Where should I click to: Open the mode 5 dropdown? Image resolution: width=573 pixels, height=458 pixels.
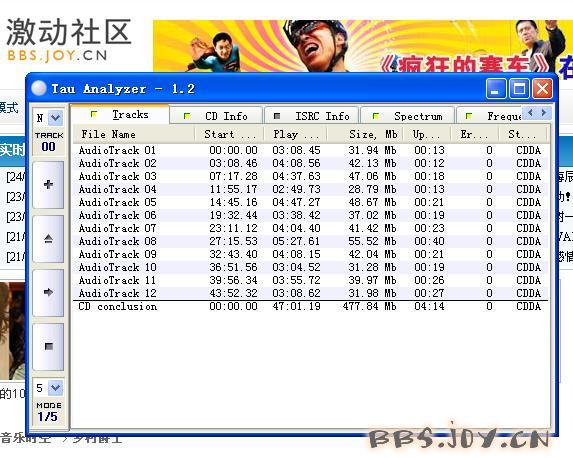coord(56,387)
